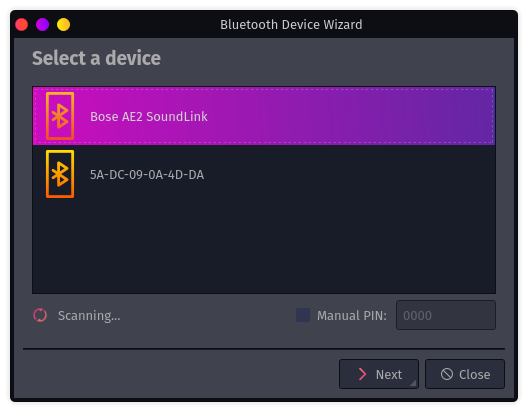Image resolution: width=528 pixels, height=412 pixels.
Task: Click the chevron arrow icon on Next
Action: click(x=362, y=374)
